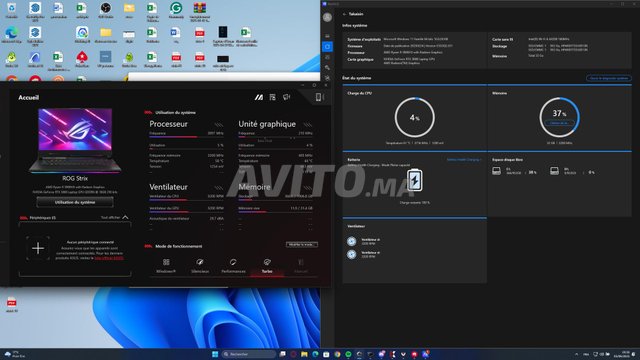Select the Turbo operating mode

click(x=267, y=266)
